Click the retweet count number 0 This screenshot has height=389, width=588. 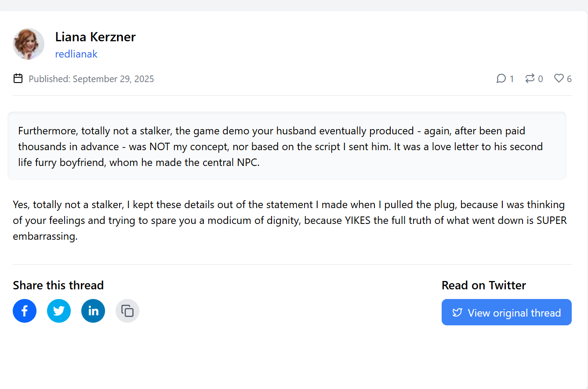pyautogui.click(x=541, y=79)
